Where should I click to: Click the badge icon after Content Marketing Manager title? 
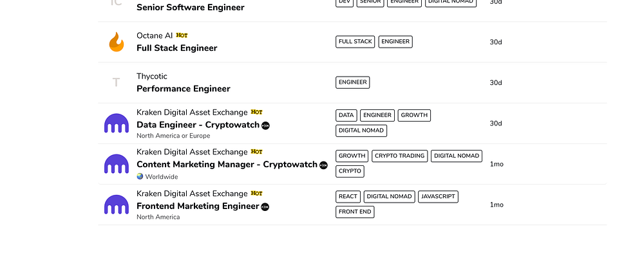click(x=324, y=165)
